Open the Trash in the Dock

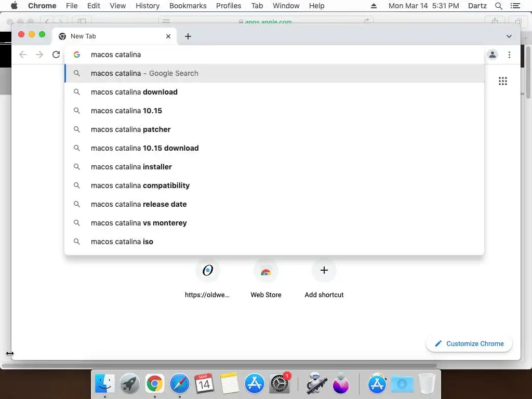427,384
